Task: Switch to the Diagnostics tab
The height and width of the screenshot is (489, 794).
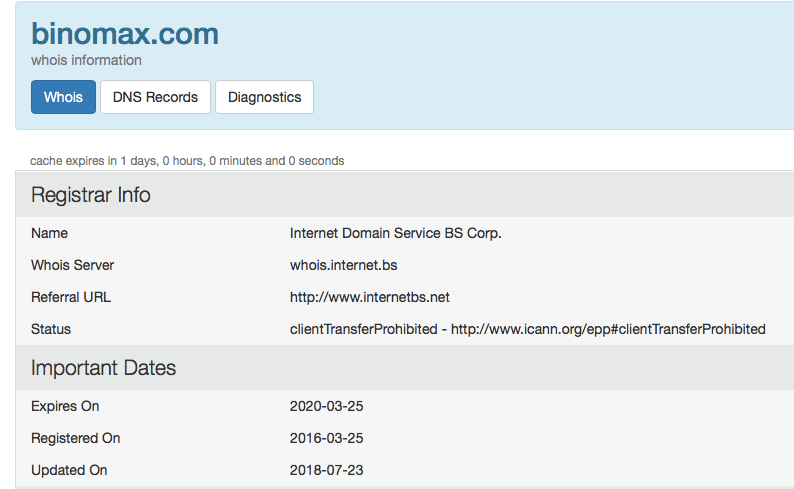Action: [264, 97]
